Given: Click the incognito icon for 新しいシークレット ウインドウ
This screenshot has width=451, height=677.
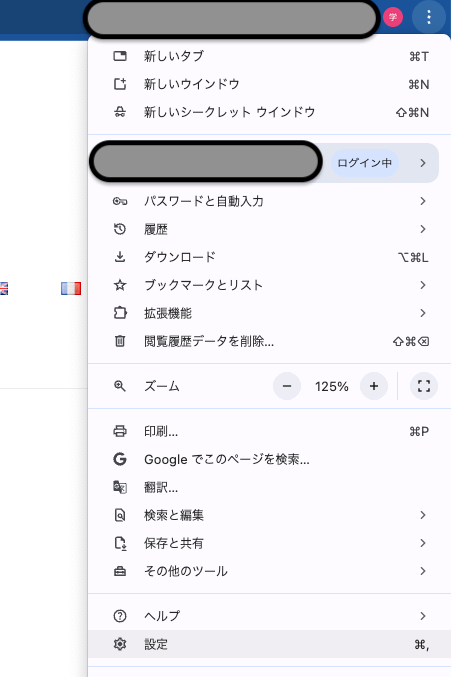Looking at the screenshot, I should pyautogui.click(x=120, y=112).
